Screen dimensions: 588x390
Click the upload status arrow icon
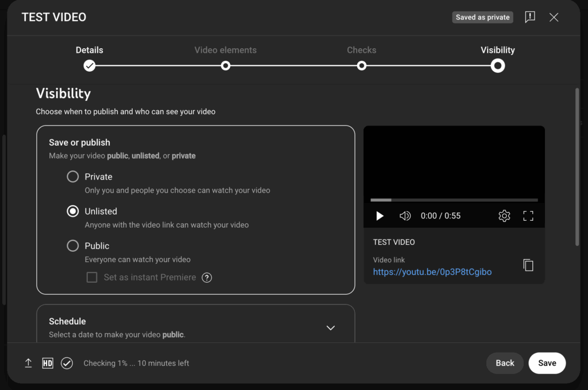(28, 363)
